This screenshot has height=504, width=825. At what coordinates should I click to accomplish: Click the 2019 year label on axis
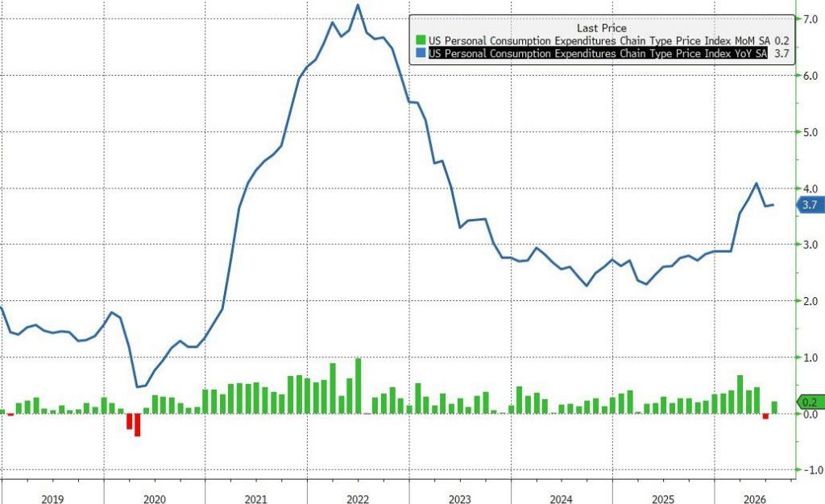(52, 498)
